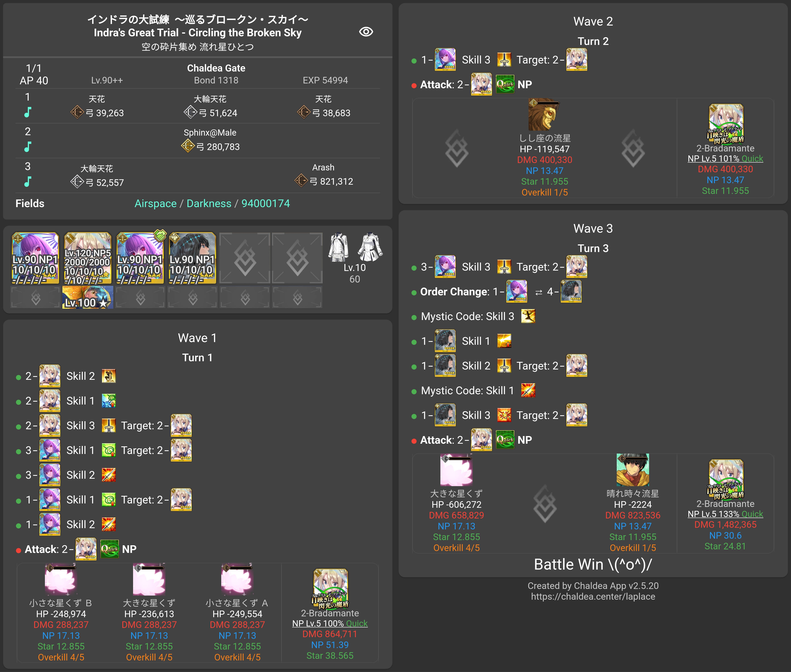Open NP Lv.5 100% Quick link in Wave 1
The width and height of the screenshot is (791, 672).
point(330,624)
